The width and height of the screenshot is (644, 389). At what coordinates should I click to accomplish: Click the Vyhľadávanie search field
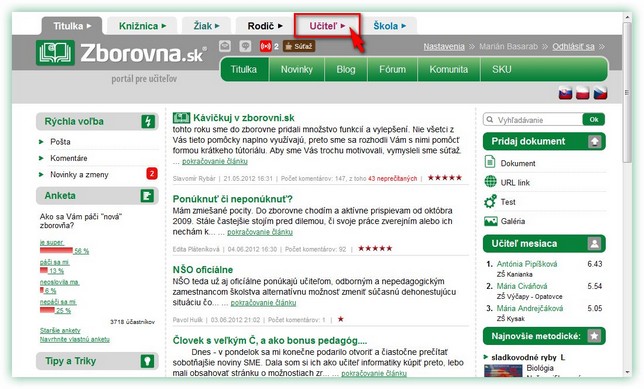(x=533, y=120)
